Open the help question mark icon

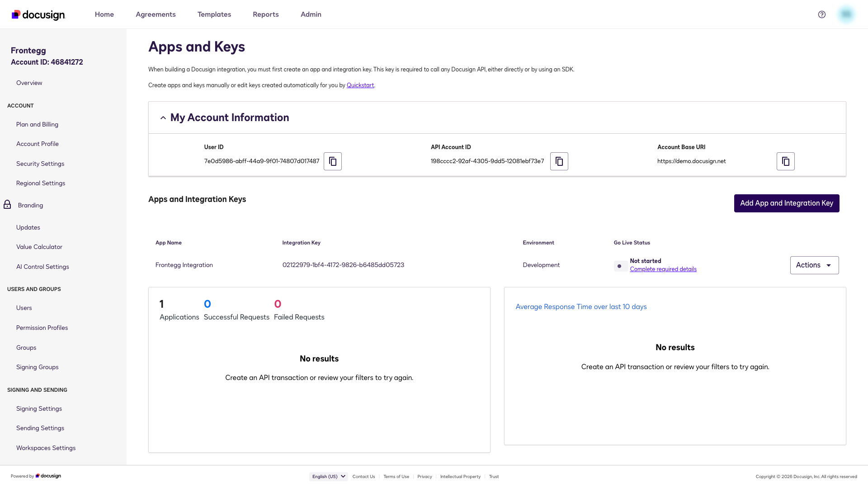coord(822,14)
